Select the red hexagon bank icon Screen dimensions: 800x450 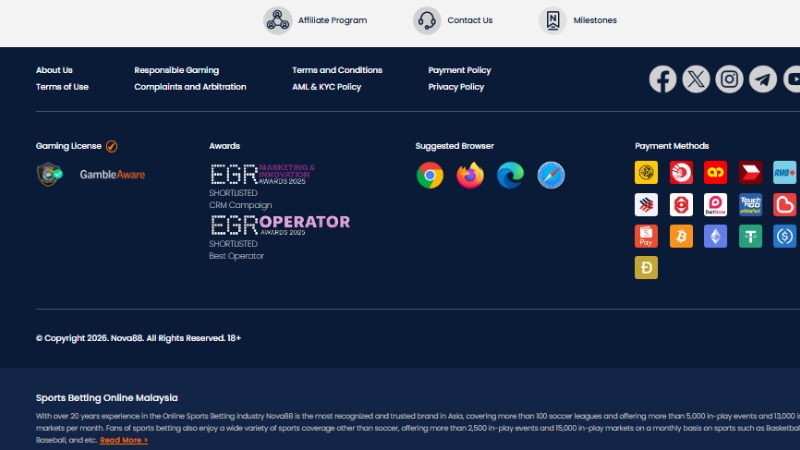681,205
